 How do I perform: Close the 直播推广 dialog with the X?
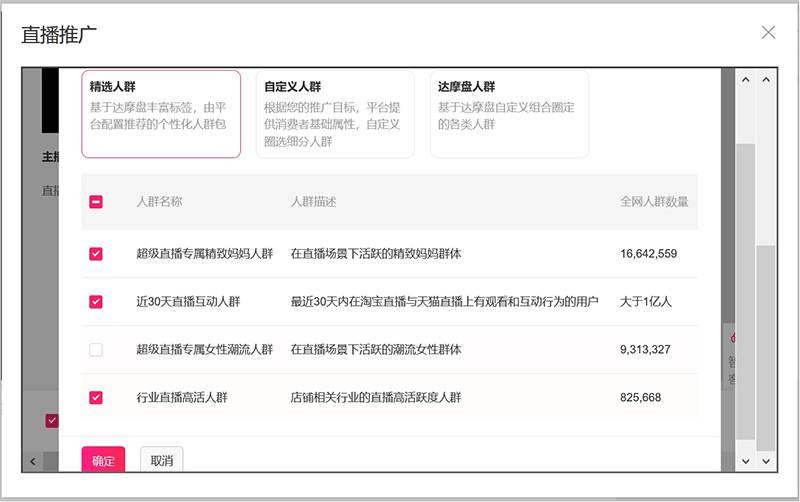(768, 32)
